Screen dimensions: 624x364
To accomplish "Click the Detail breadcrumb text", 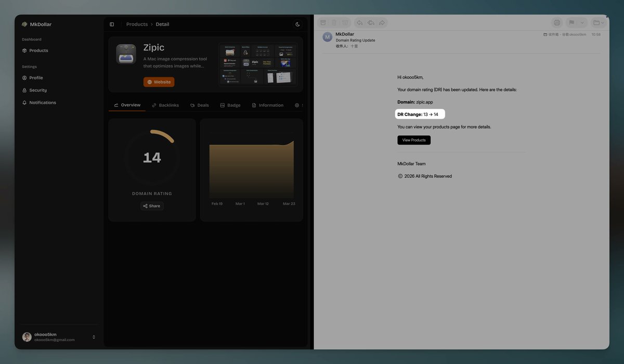I will pos(162,24).
